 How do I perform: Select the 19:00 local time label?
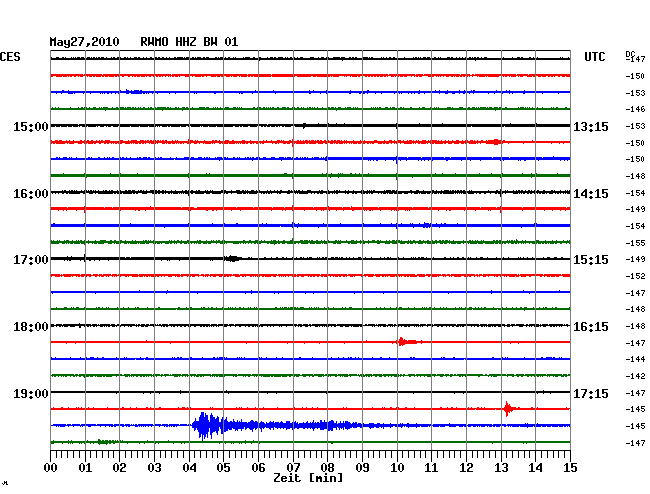click(31, 393)
